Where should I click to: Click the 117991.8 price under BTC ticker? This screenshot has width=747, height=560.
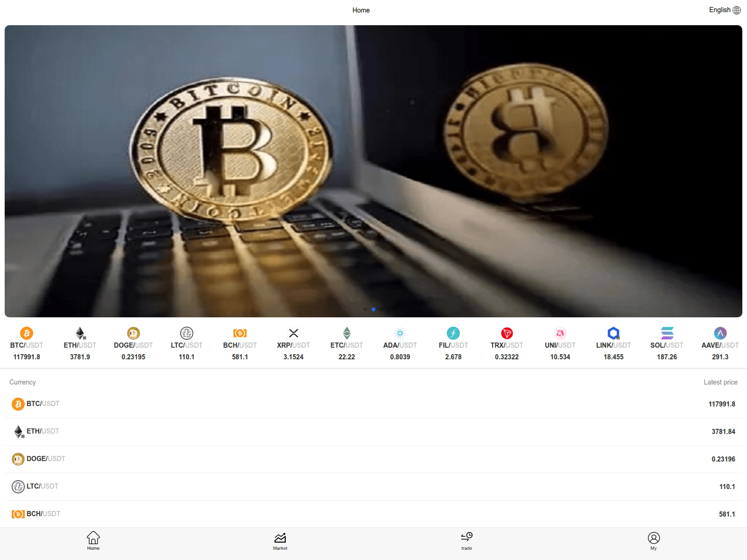pyautogui.click(x=27, y=357)
